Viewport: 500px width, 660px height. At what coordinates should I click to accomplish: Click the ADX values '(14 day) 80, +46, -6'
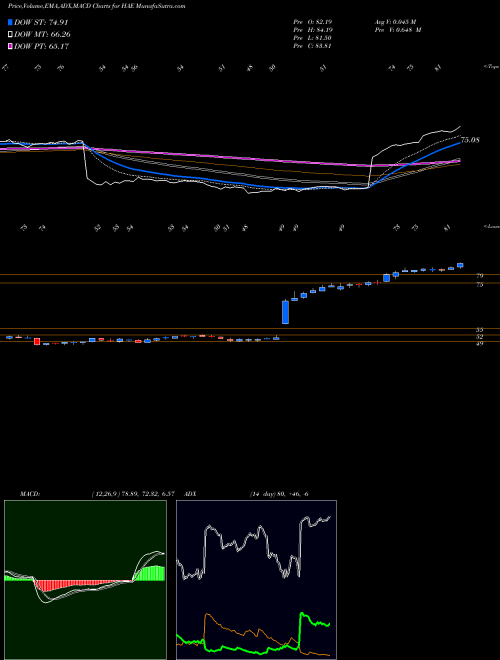tap(279, 494)
